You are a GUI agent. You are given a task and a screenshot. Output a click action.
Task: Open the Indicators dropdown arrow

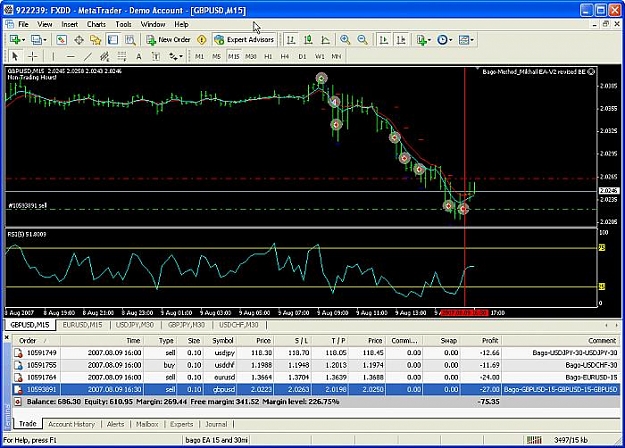(429, 40)
